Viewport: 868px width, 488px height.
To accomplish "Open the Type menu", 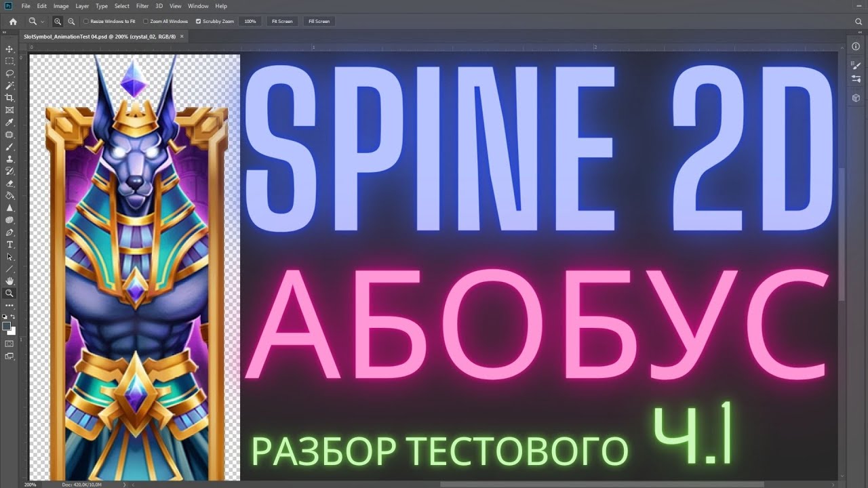I will tap(102, 6).
